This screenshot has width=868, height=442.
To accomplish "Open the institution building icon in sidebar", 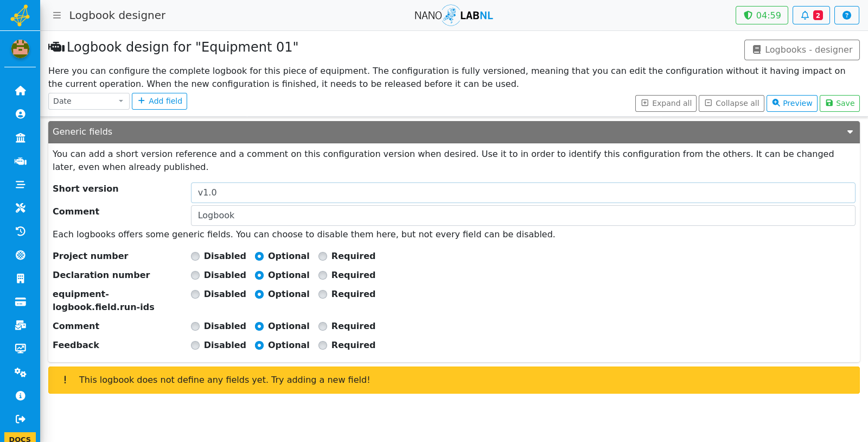I will (x=20, y=137).
